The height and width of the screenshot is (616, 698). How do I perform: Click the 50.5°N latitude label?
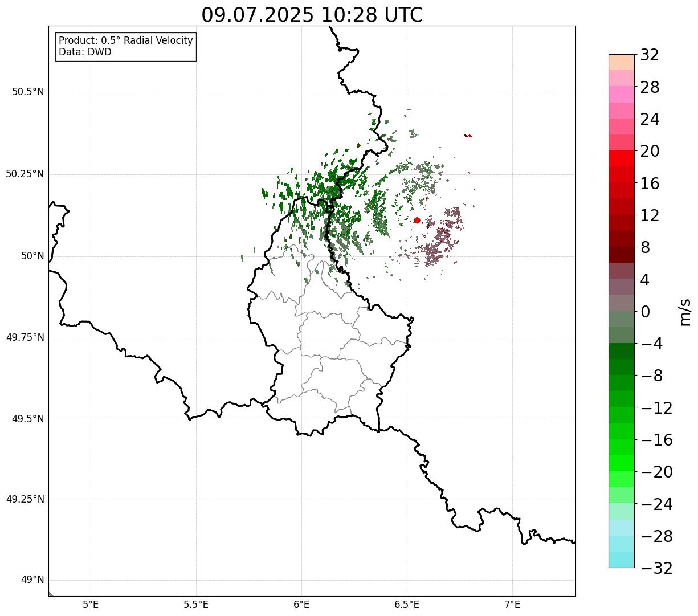[28, 92]
